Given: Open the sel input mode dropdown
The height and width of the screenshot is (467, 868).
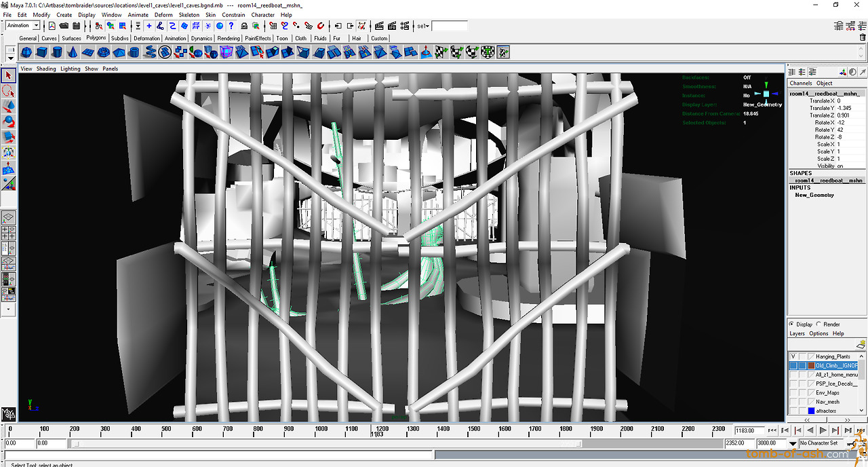Looking at the screenshot, I should coord(424,26).
